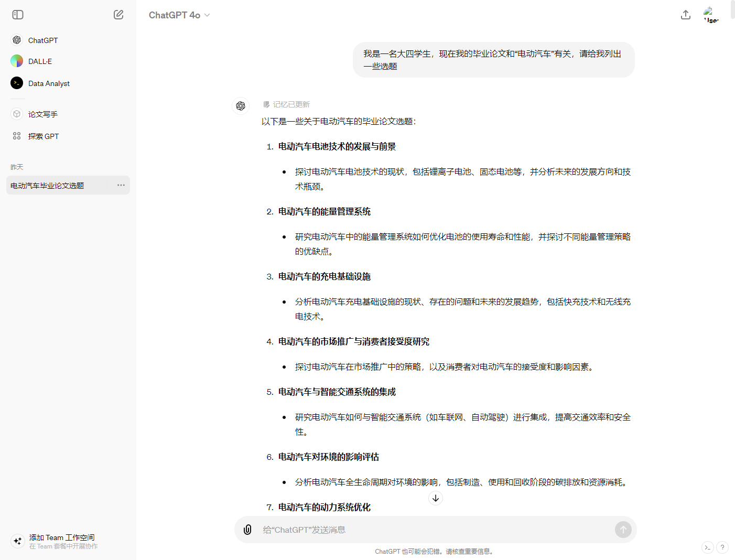
Task: Collapse the sidebar with the panel icon
Action: 18,15
